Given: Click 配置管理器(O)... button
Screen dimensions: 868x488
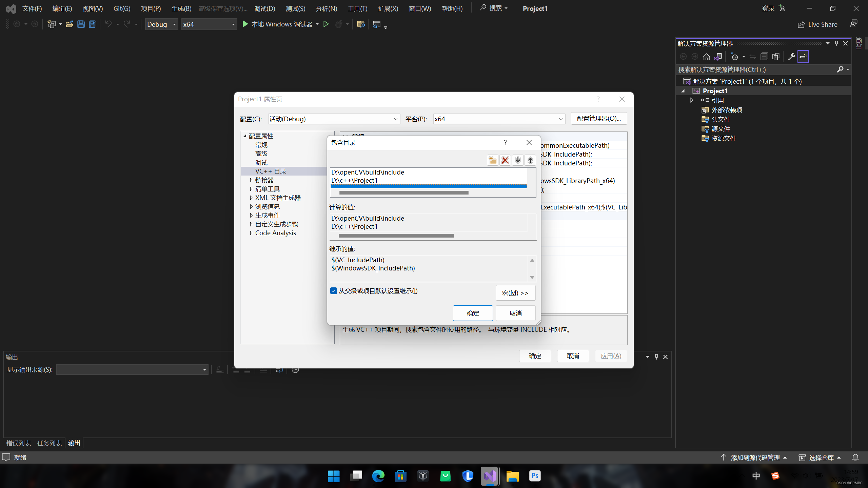Looking at the screenshot, I should pos(599,119).
